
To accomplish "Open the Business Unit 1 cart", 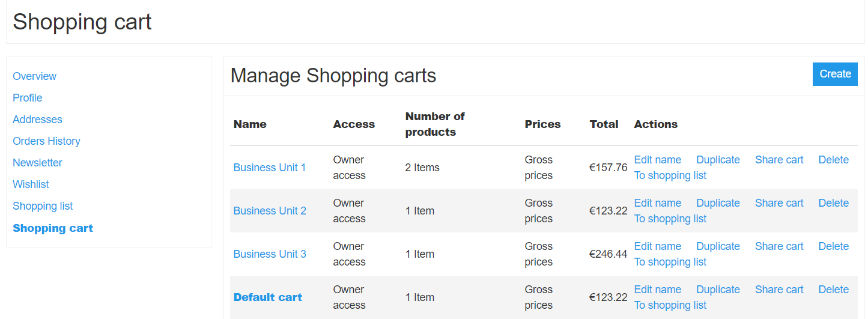I will tap(270, 168).
